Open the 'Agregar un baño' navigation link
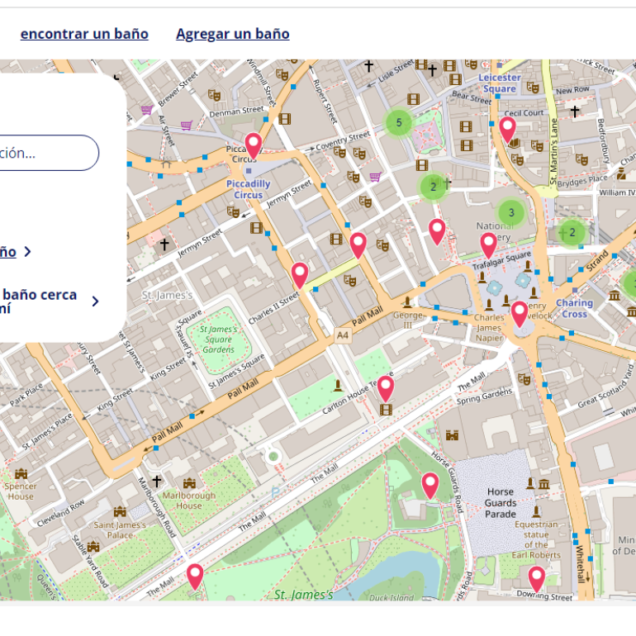This screenshot has width=636, height=636. click(x=232, y=34)
